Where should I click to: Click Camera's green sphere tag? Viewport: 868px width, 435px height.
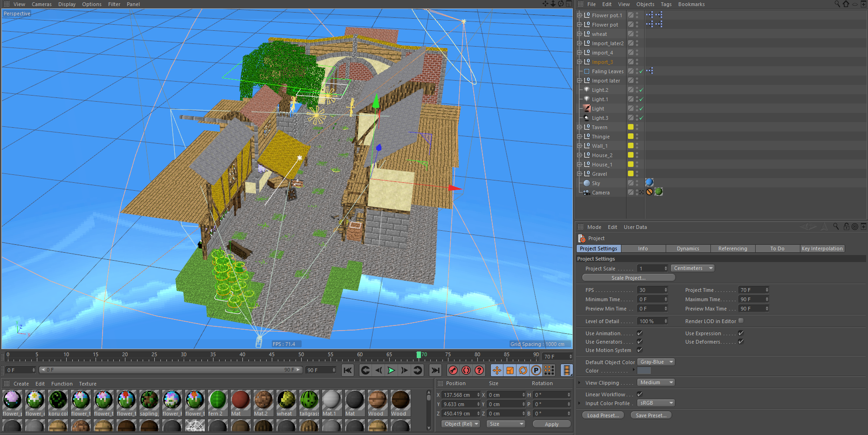(659, 192)
